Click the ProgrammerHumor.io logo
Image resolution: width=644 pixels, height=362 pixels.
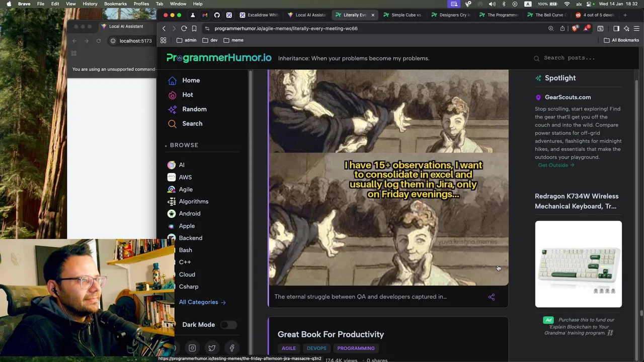(x=219, y=58)
